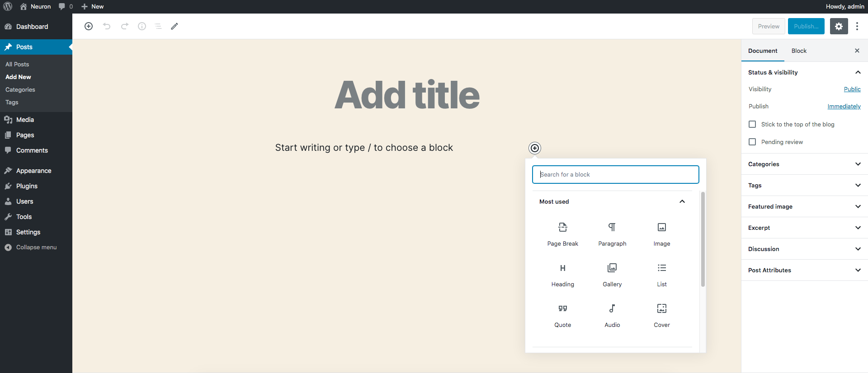Select Add New posts submenu
The image size is (868, 373).
pos(18,77)
